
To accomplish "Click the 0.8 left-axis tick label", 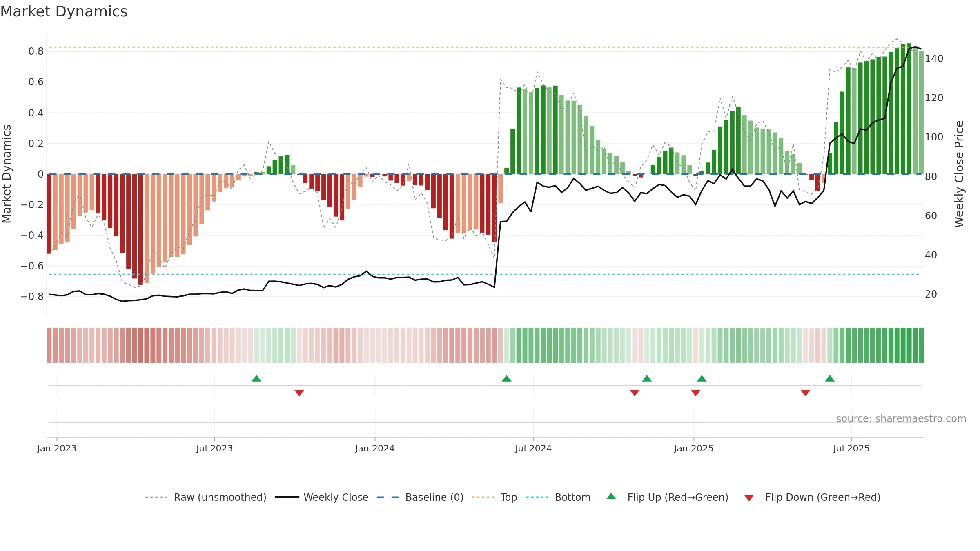I will (x=36, y=51).
